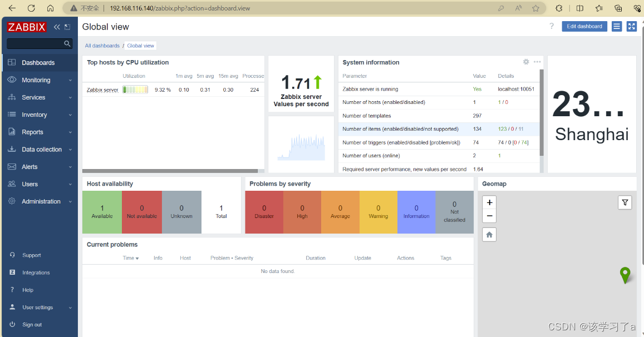The width and height of the screenshot is (644, 337).
Task: Zoom out on the Geomap
Action: (x=490, y=216)
